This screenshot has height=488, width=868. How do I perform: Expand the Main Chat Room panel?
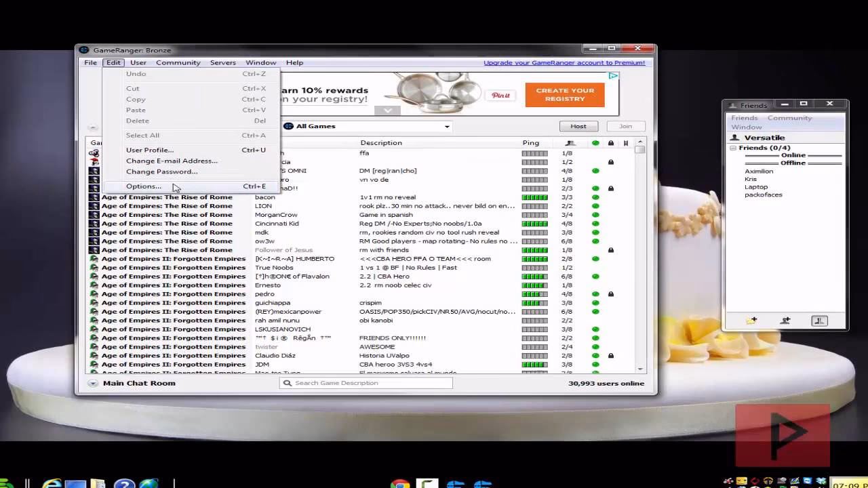pyautogui.click(x=93, y=384)
